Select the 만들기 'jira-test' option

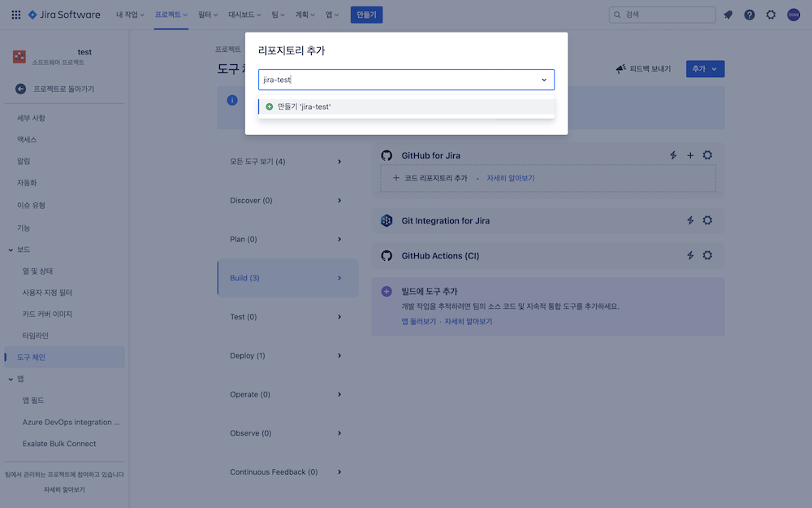[407, 106]
